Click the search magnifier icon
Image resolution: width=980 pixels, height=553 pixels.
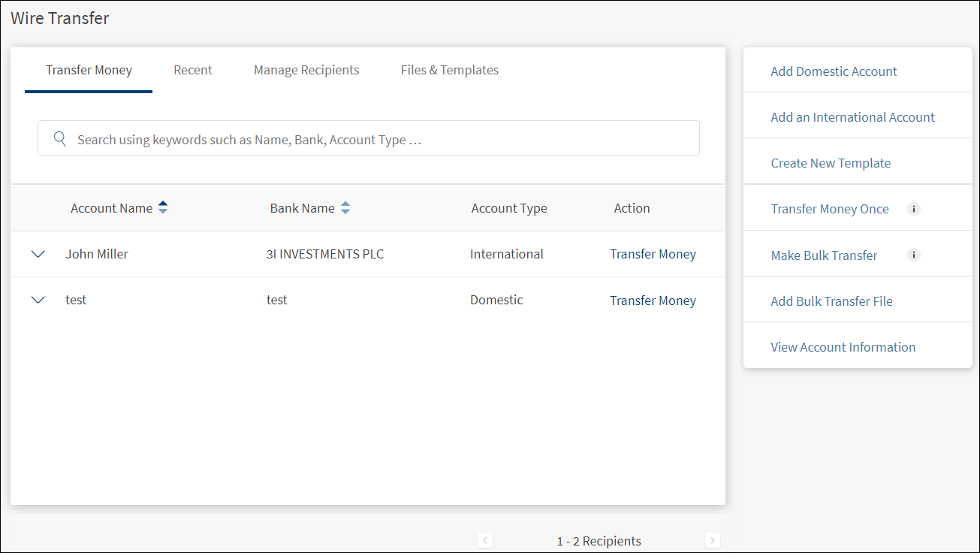(x=60, y=139)
